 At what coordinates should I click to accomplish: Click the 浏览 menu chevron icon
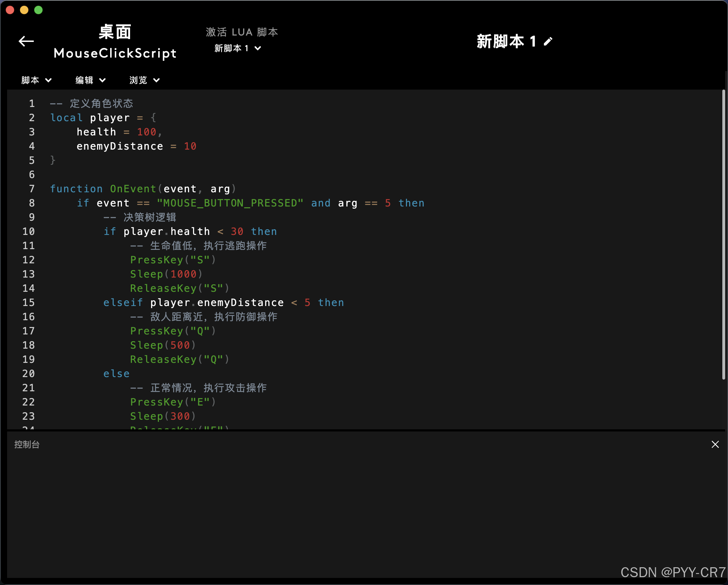pyautogui.click(x=157, y=80)
